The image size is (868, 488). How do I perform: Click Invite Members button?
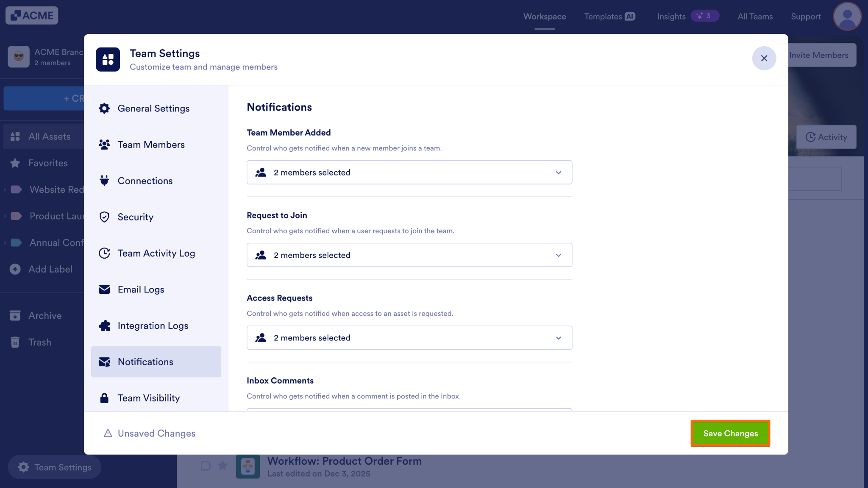pyautogui.click(x=821, y=55)
